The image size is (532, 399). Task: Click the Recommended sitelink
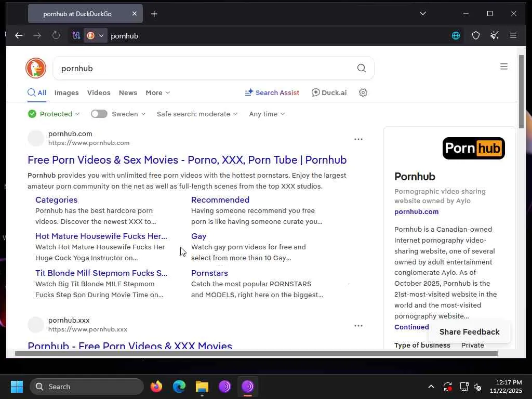[x=220, y=200]
